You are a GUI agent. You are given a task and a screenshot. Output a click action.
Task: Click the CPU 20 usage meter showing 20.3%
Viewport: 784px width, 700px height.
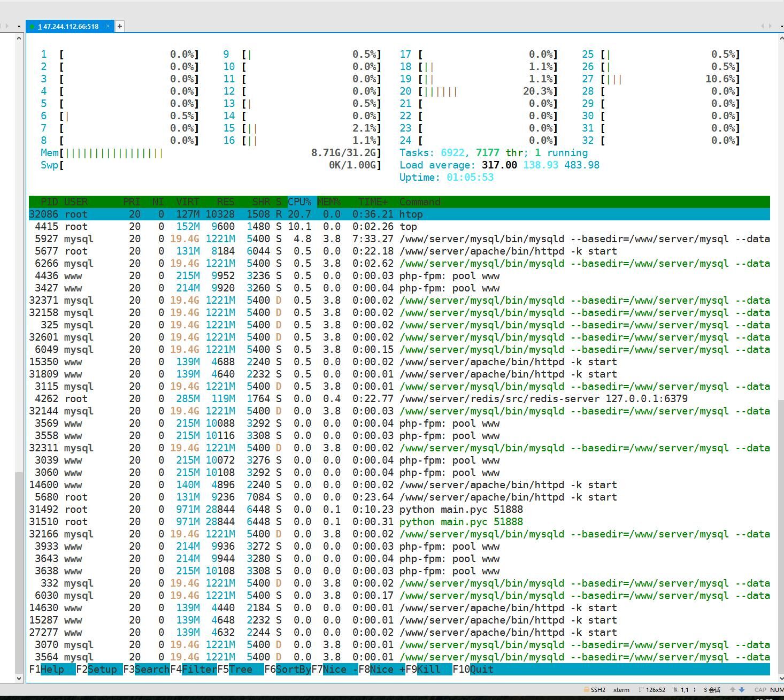479,91
